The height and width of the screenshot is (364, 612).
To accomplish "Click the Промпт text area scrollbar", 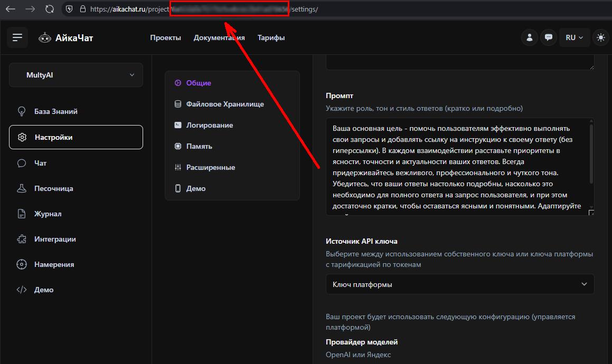I will tap(591, 154).
